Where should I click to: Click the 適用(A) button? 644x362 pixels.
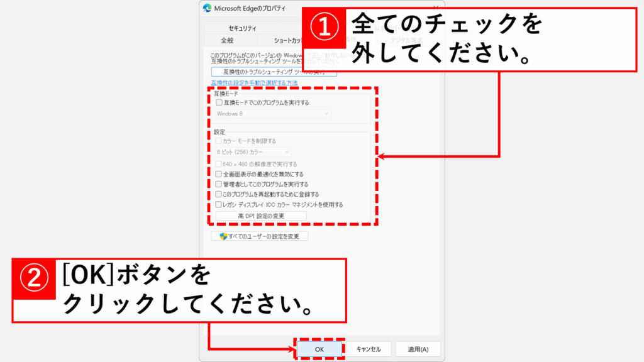(418, 349)
